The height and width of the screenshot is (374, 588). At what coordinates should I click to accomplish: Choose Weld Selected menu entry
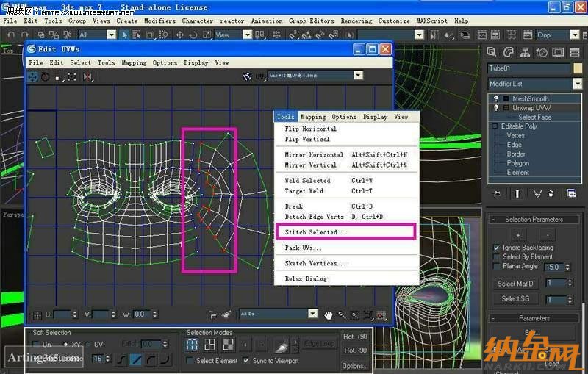point(345,181)
